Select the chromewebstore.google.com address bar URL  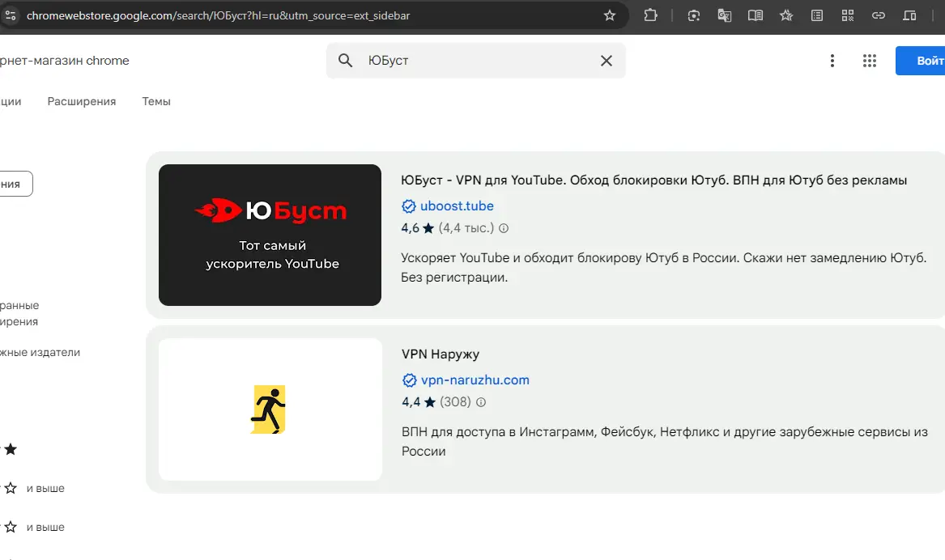point(218,15)
